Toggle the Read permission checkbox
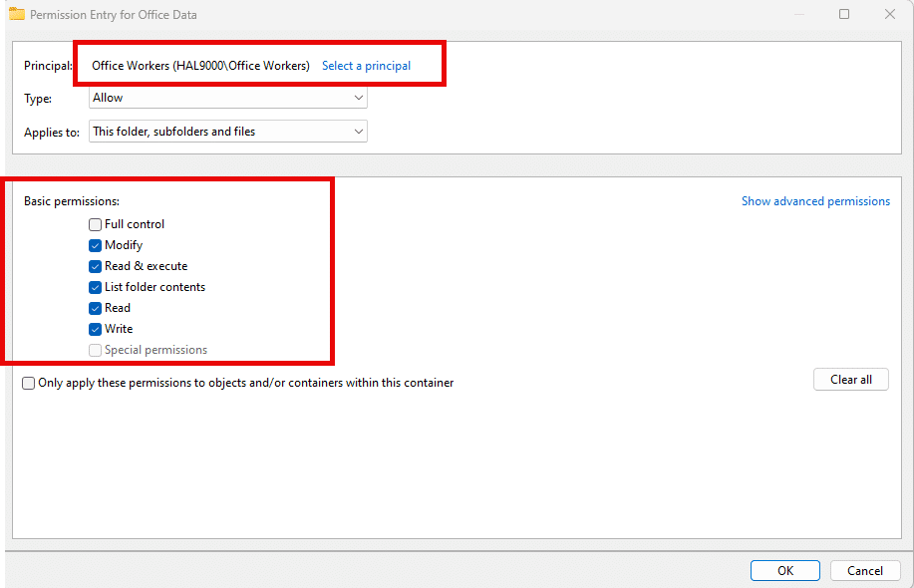Screen dimensions: 914x588 [x=95, y=308]
